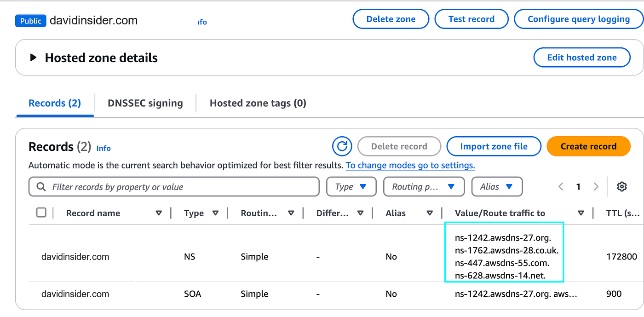Open the DNSSEC signing tab

pos(145,103)
